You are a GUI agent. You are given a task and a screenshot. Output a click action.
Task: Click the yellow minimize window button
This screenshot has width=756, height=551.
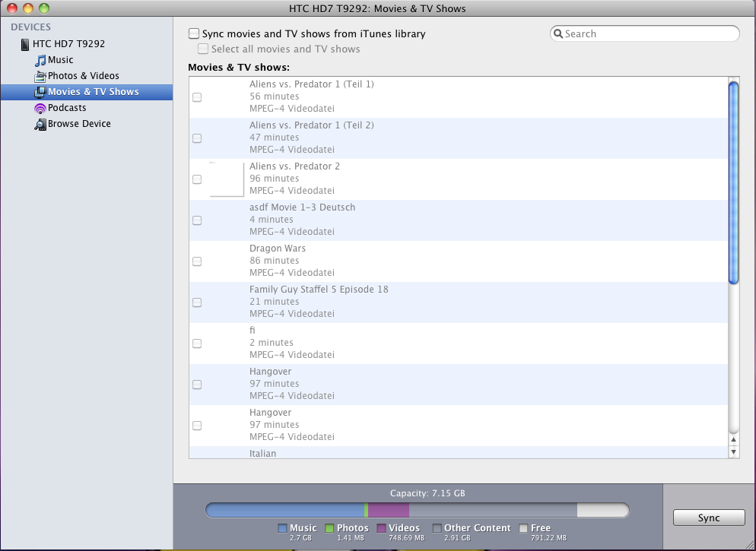28,8
